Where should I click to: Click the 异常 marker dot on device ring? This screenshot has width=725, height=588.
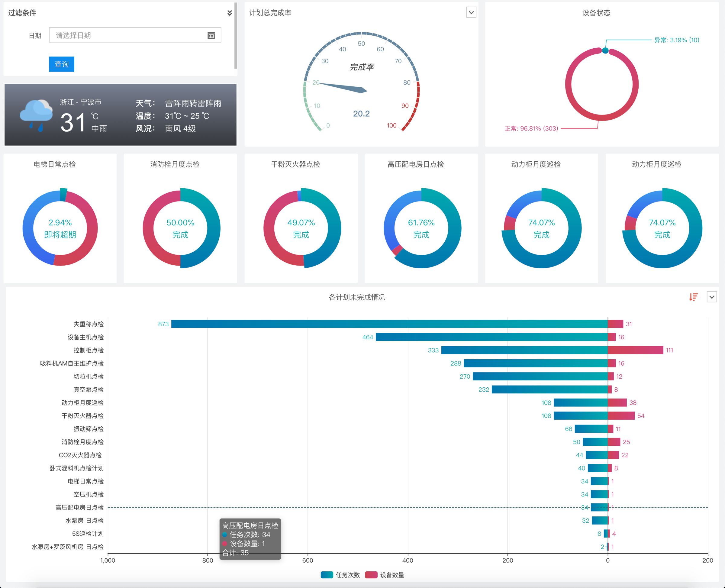point(605,51)
